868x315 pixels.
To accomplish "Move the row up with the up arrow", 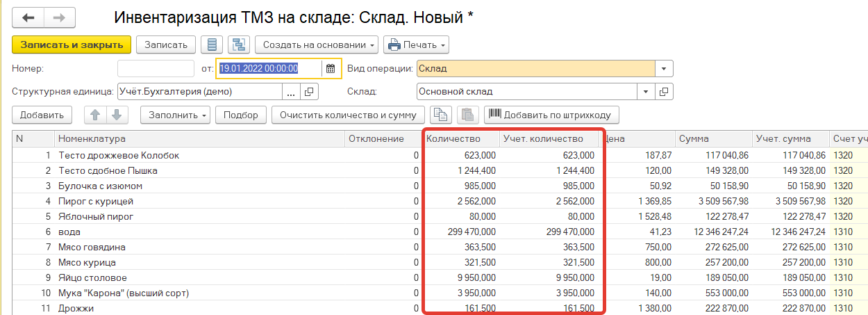I will [x=95, y=115].
